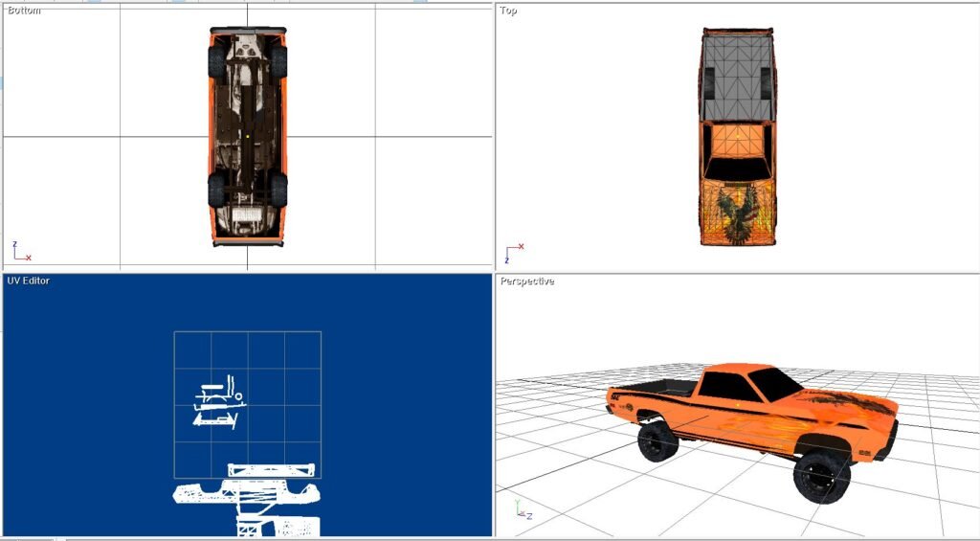Select the truck's front wheel in Perspective view
The image size is (980, 541).
[x=821, y=473]
